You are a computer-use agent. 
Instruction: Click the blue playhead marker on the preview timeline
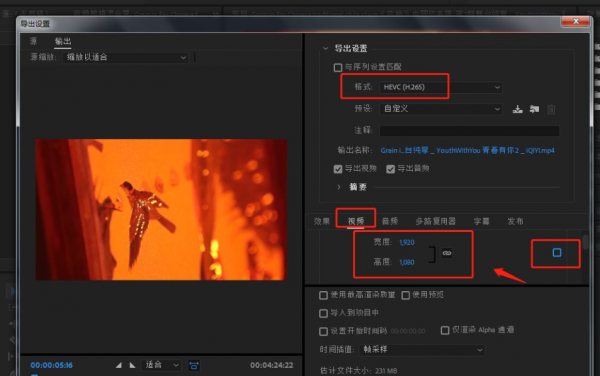(34, 374)
